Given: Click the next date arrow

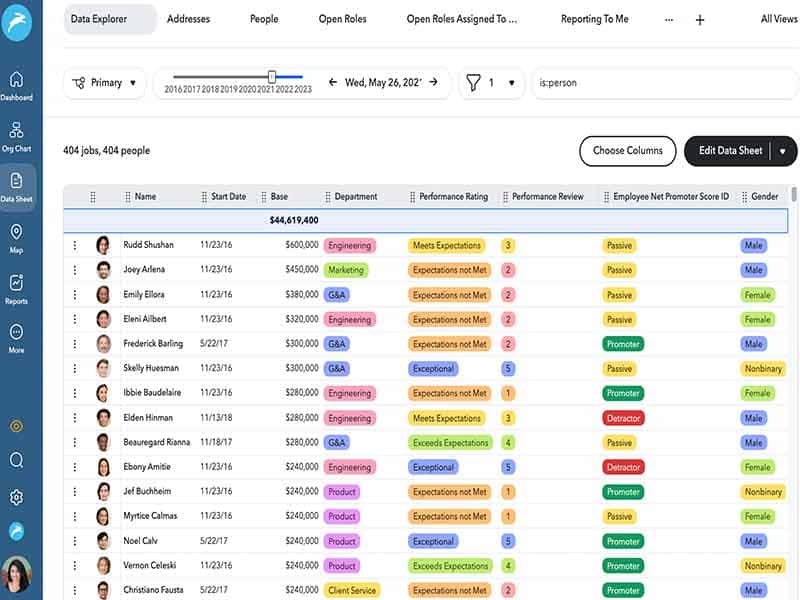Looking at the screenshot, I should 434,83.
